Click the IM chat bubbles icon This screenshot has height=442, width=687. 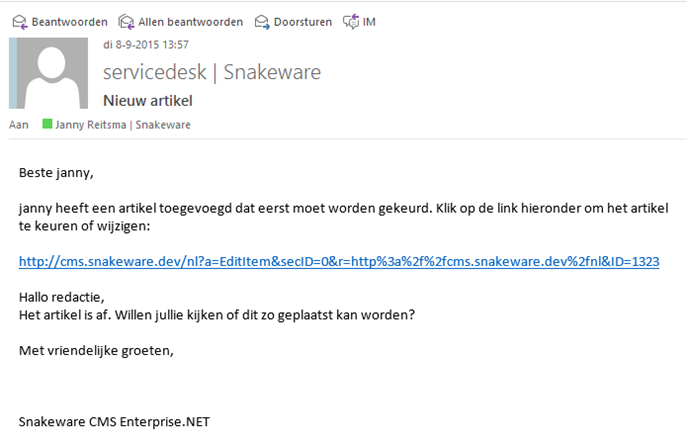tap(351, 21)
